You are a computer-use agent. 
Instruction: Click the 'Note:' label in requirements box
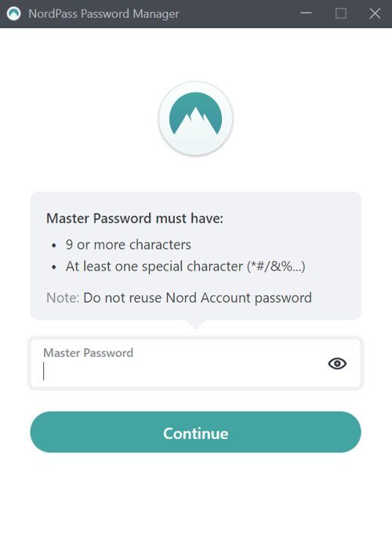coord(63,297)
